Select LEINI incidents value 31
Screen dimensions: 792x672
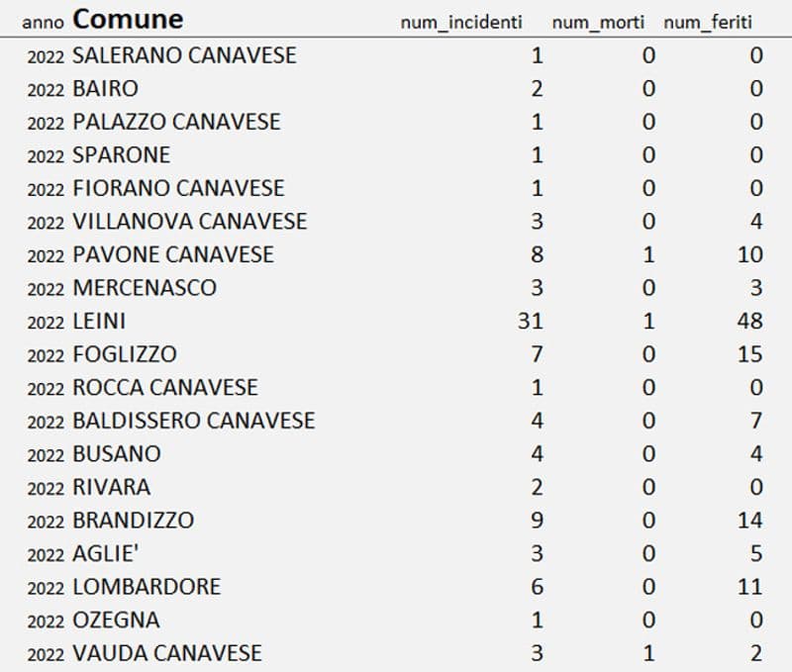pos(530,321)
